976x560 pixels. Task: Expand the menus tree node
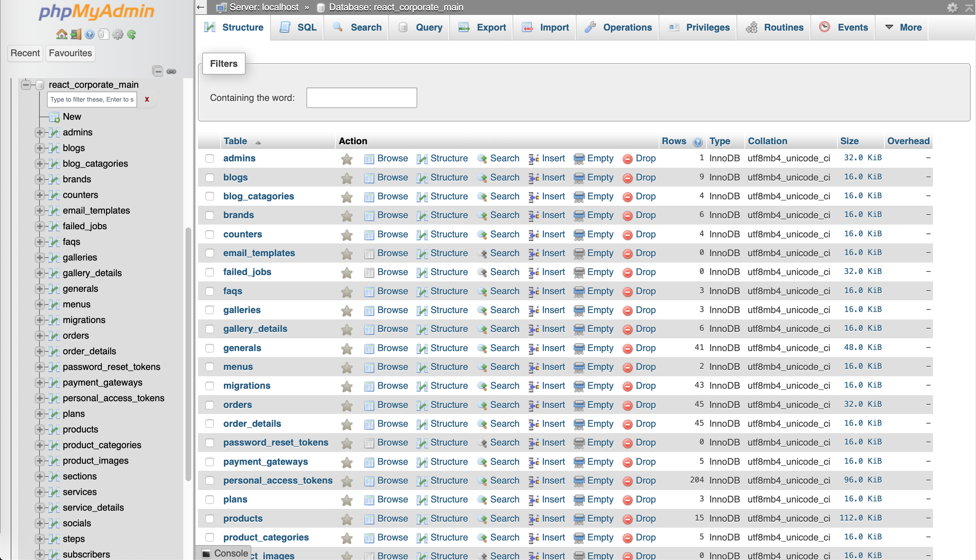coord(39,304)
